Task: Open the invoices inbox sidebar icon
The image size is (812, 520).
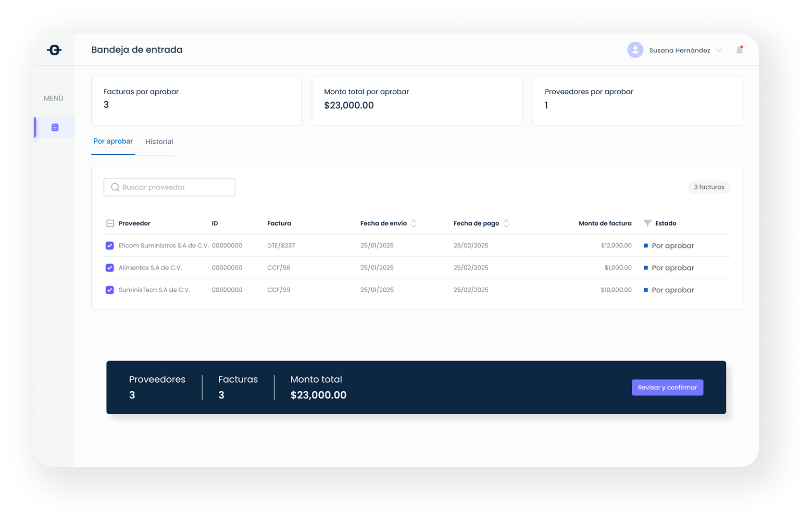Action: (x=55, y=127)
